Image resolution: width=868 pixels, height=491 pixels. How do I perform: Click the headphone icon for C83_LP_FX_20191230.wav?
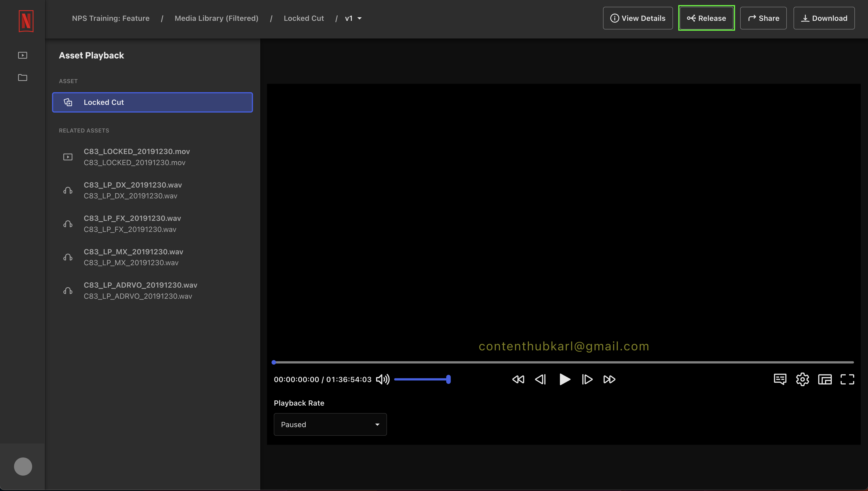click(x=68, y=224)
